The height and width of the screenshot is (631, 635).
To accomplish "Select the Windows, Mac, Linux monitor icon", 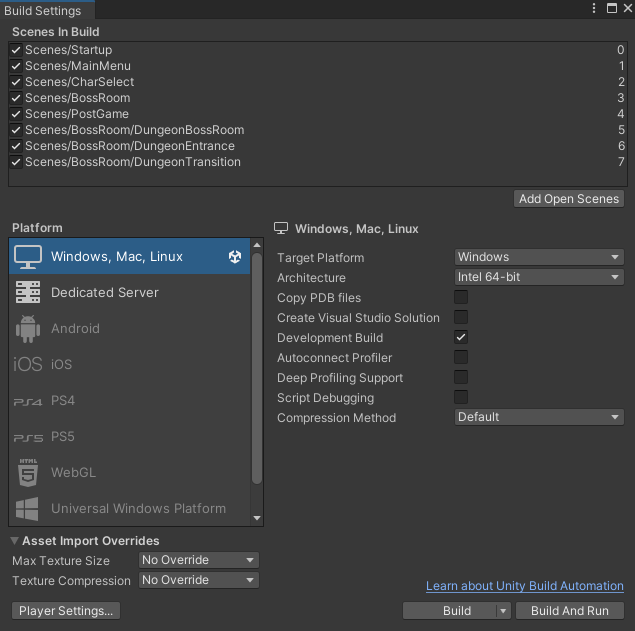I will pos(28,257).
